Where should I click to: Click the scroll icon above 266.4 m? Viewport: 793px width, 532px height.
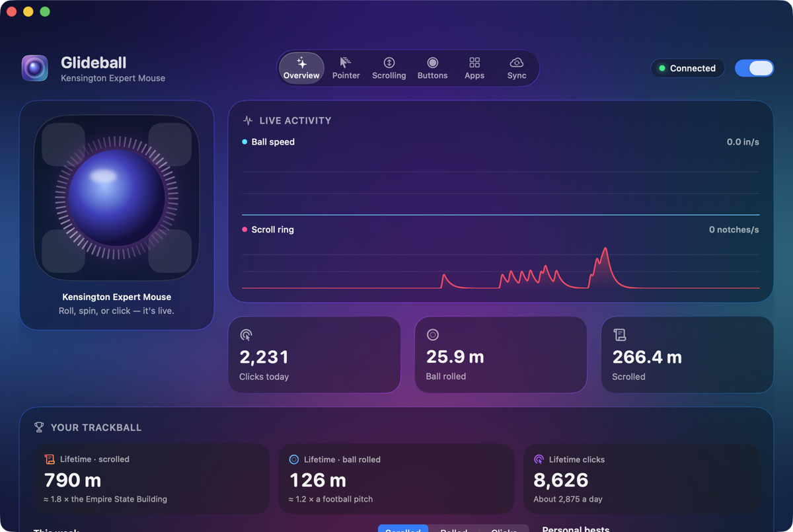[x=619, y=335]
